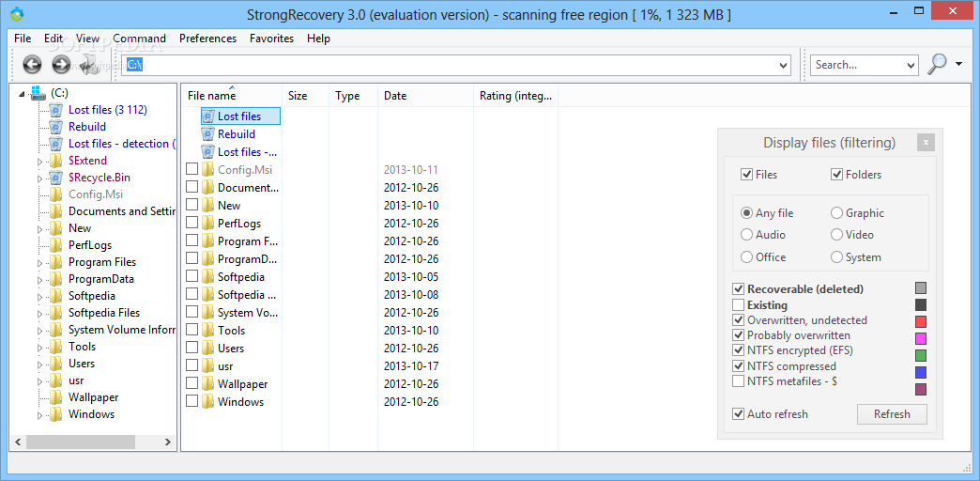Toggle the Auto refresh checkbox
Screen dimensions: 980x481
(x=738, y=414)
